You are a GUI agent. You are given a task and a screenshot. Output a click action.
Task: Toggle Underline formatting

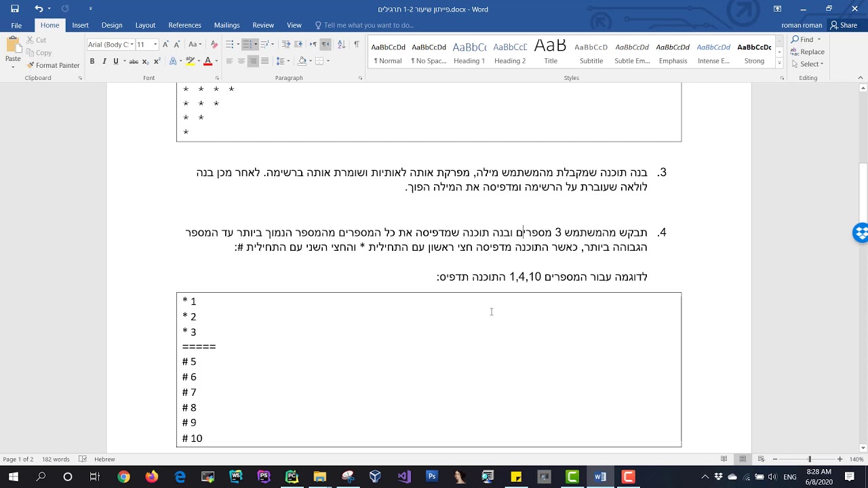pyautogui.click(x=115, y=61)
